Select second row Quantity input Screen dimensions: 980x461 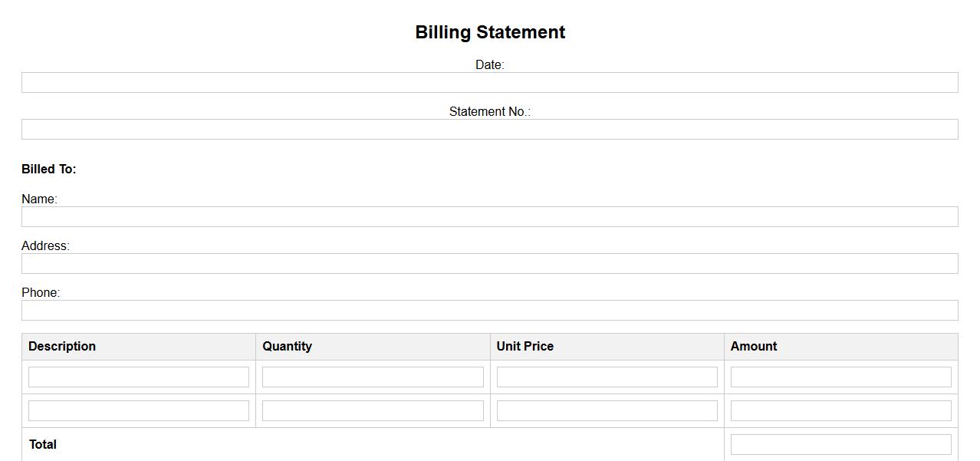tap(373, 411)
